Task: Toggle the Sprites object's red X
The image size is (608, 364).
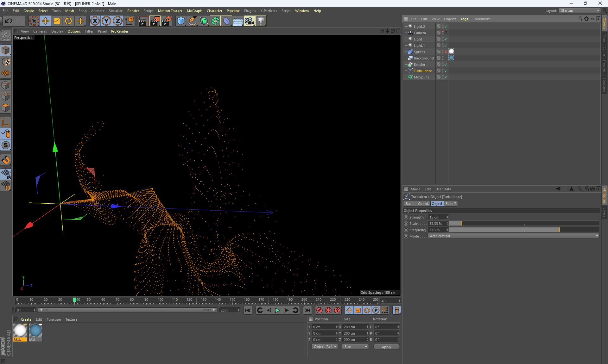Action: coord(446,52)
